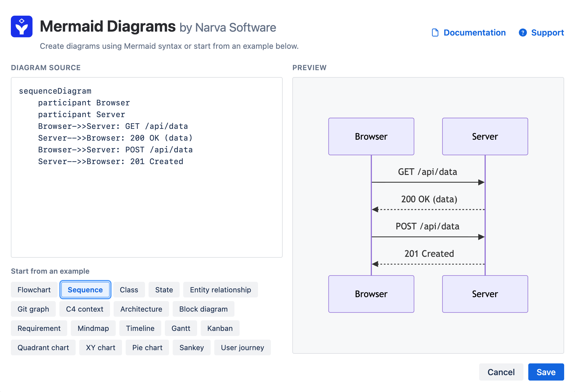Load the Class diagram example
The width and height of the screenshot is (575, 392).
(129, 290)
